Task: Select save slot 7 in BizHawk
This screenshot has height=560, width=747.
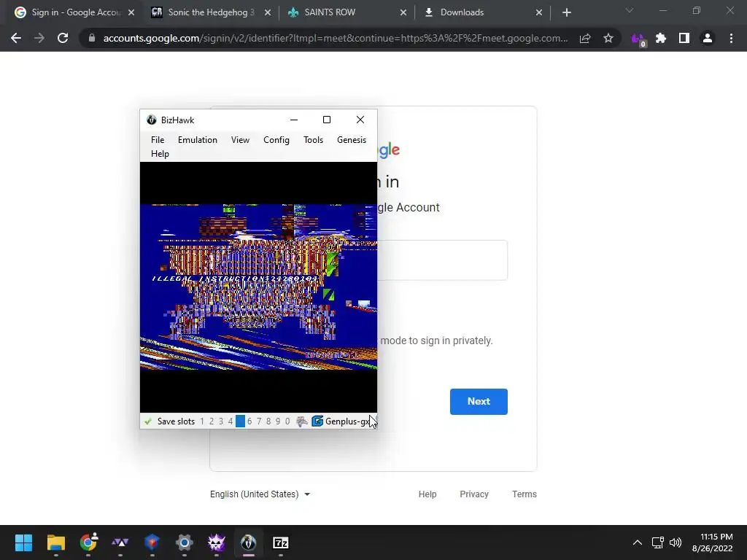Action: (259, 421)
